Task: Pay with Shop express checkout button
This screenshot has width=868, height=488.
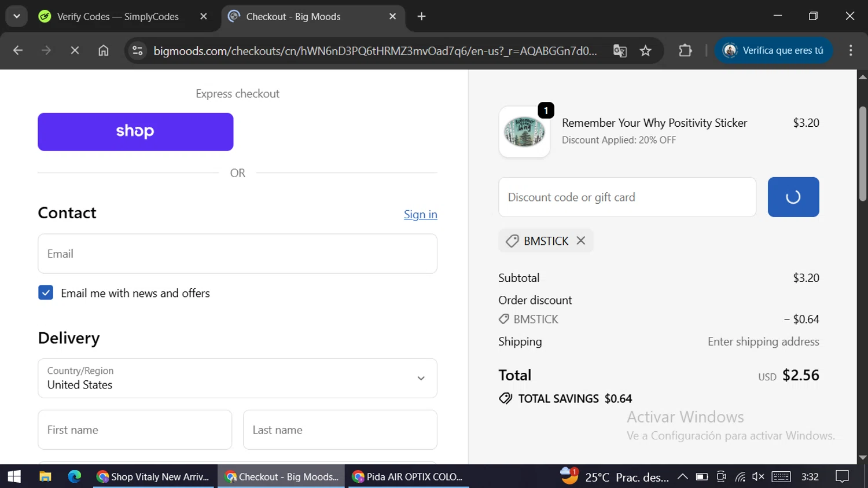Action: (x=135, y=131)
